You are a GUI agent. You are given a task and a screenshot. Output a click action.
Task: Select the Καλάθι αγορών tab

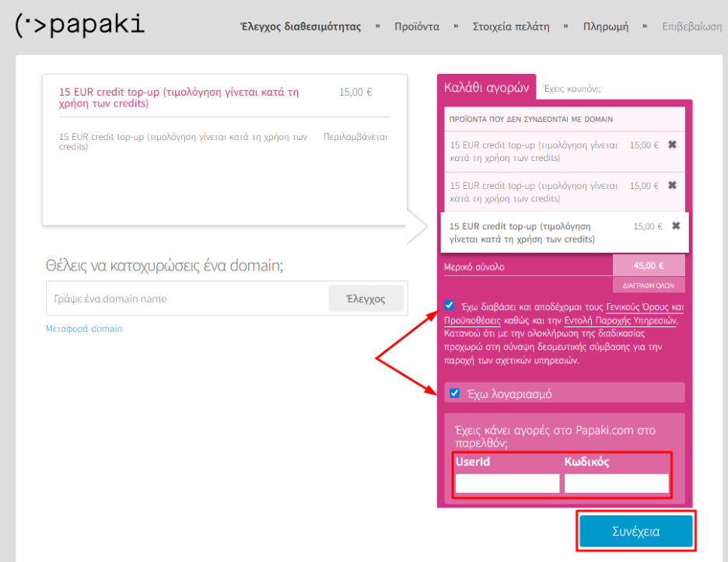pyautogui.click(x=487, y=87)
